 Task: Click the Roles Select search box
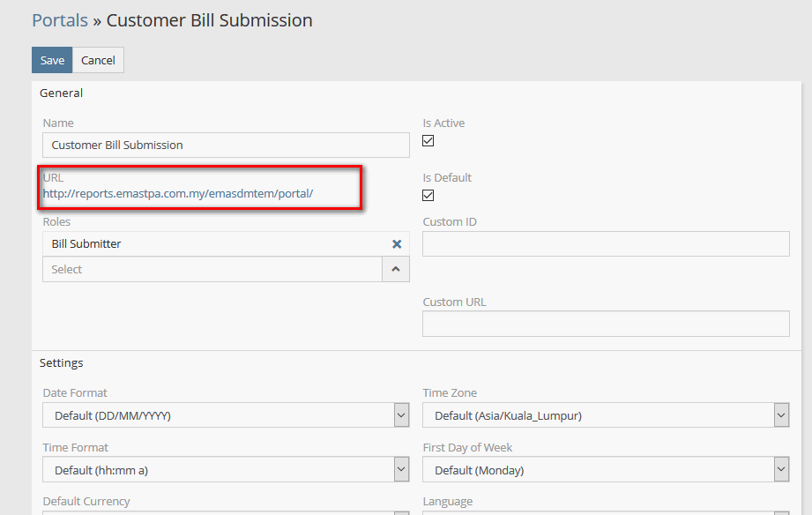coord(212,269)
